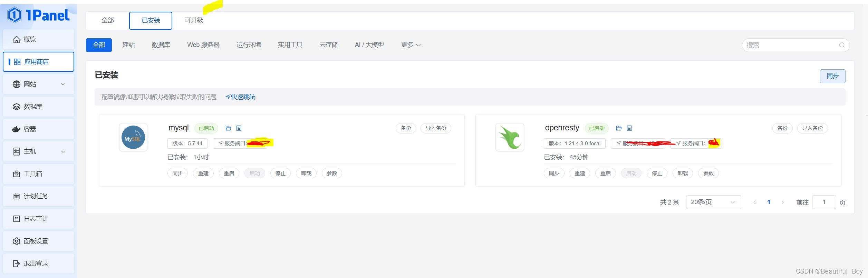Open 工具箱 toolbox page

(38, 174)
